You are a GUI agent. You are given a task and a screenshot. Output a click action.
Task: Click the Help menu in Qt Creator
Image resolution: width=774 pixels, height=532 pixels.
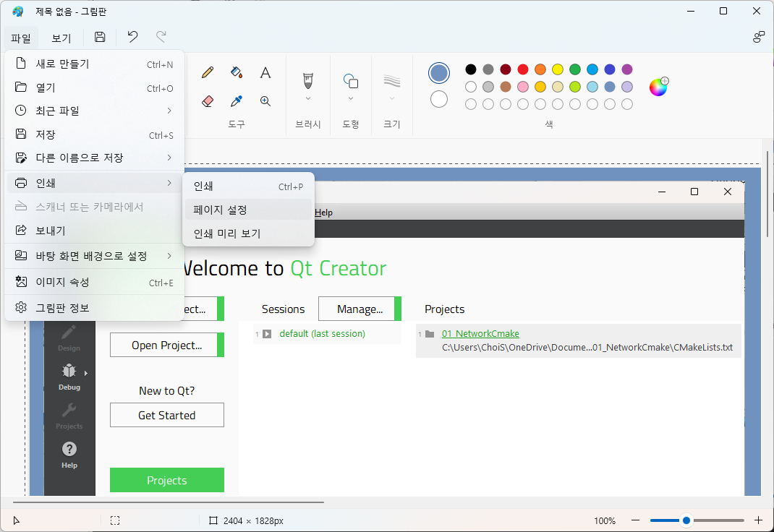pyautogui.click(x=323, y=213)
